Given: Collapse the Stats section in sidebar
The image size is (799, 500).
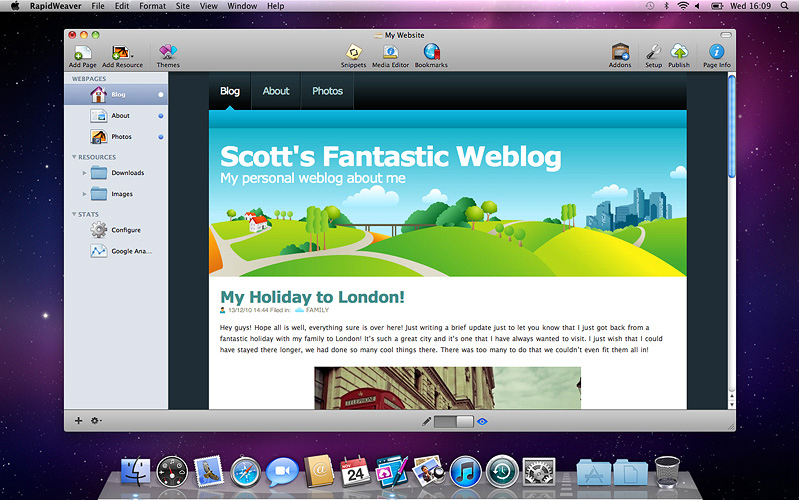Looking at the screenshot, I should [74, 214].
